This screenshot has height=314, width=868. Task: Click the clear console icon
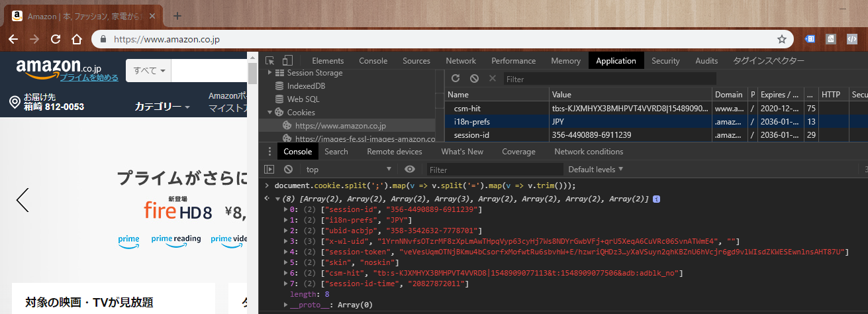point(288,170)
